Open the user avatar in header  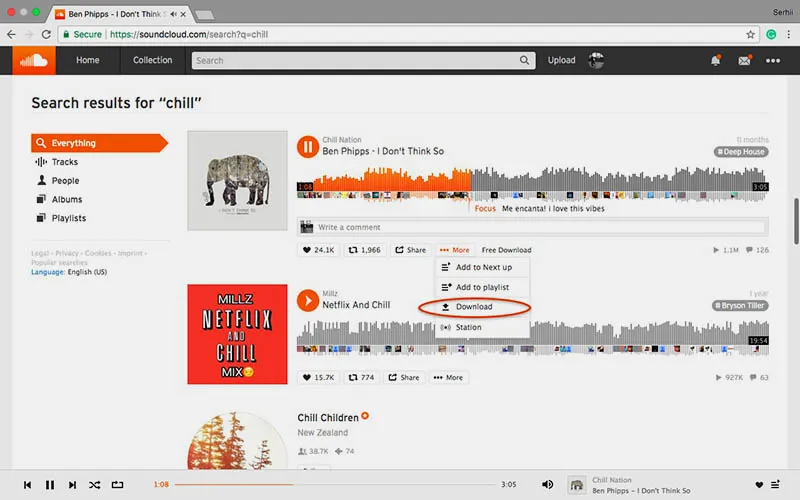(596, 60)
